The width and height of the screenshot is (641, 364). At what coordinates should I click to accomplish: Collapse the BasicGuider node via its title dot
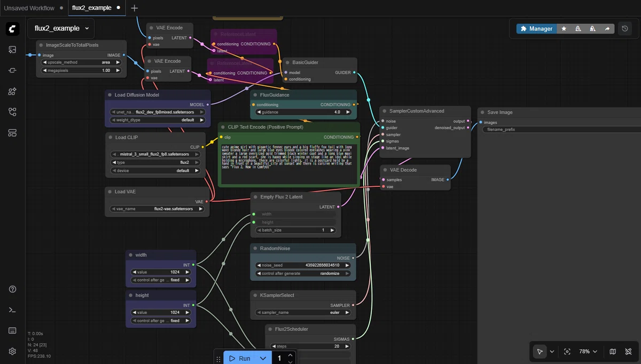287,62
